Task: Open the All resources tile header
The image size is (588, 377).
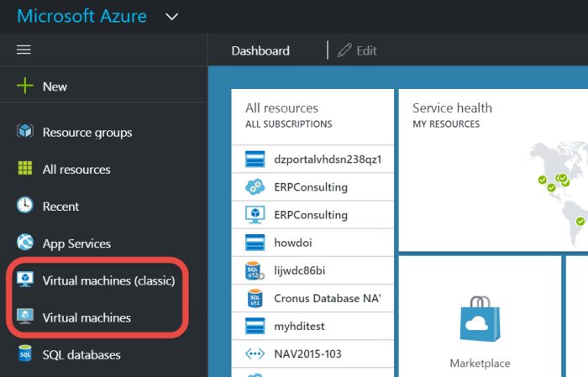Action: click(x=312, y=116)
